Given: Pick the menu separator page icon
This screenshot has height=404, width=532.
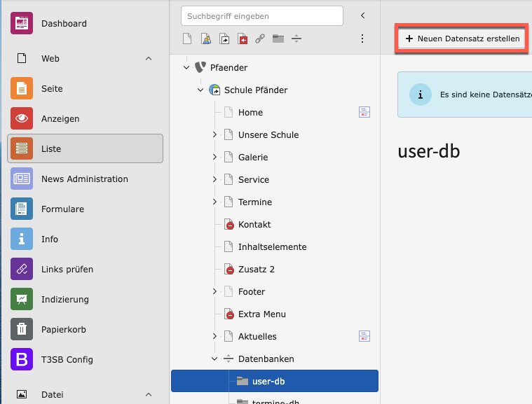Looking at the screenshot, I should pos(296,39).
